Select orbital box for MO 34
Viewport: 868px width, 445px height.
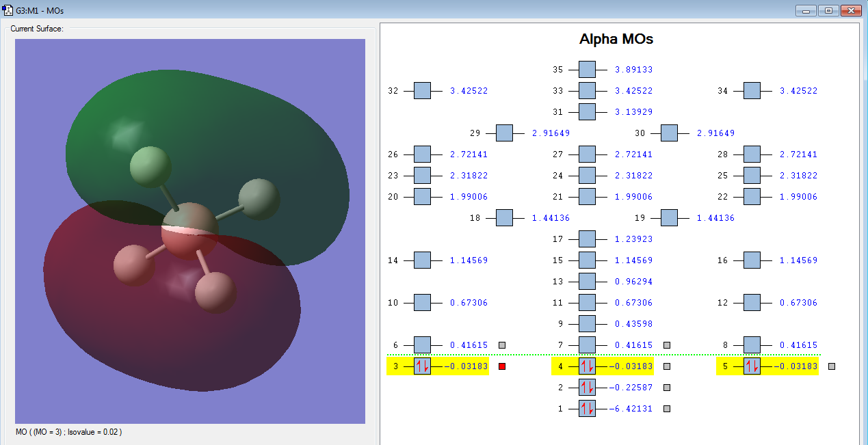tap(752, 91)
